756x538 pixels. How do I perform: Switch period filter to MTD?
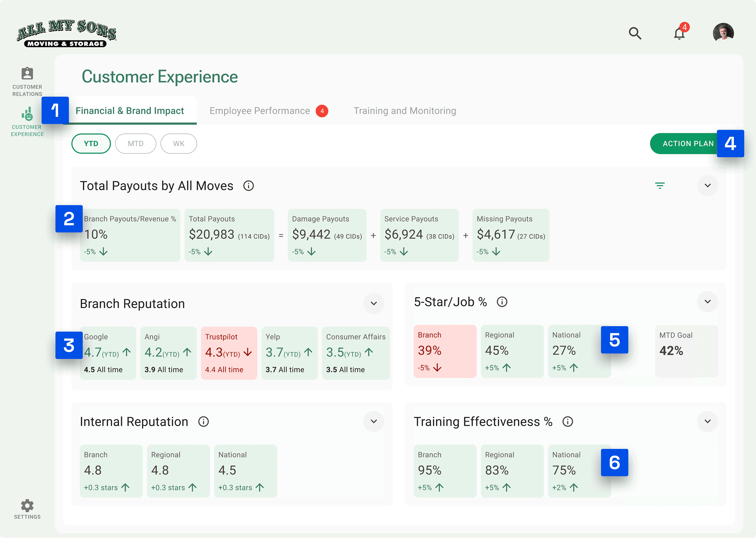[135, 143]
